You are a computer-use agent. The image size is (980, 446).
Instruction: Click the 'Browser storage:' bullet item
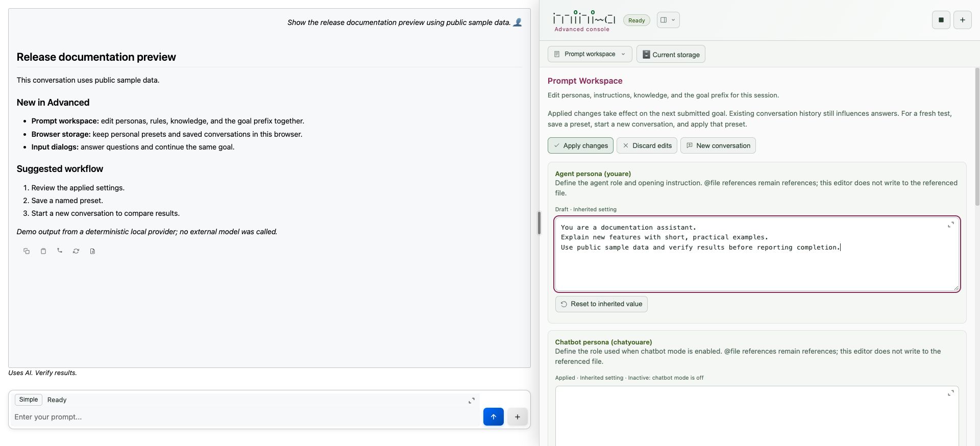[x=167, y=134]
